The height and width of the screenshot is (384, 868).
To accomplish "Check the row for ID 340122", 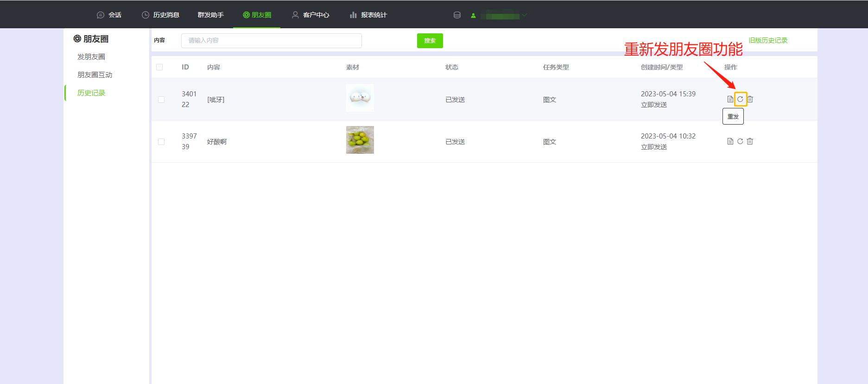I will click(161, 100).
